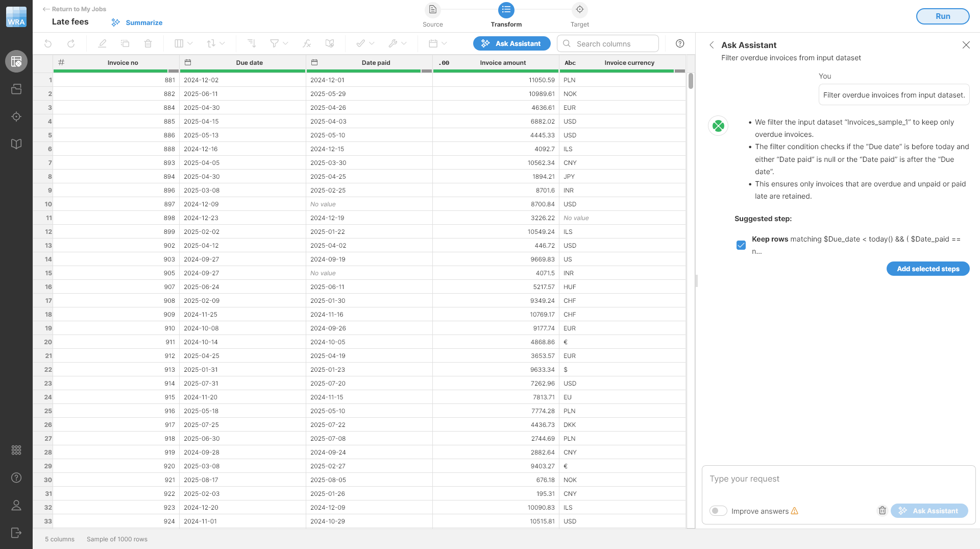Click the table vertical scrollbar thumb

[691, 81]
